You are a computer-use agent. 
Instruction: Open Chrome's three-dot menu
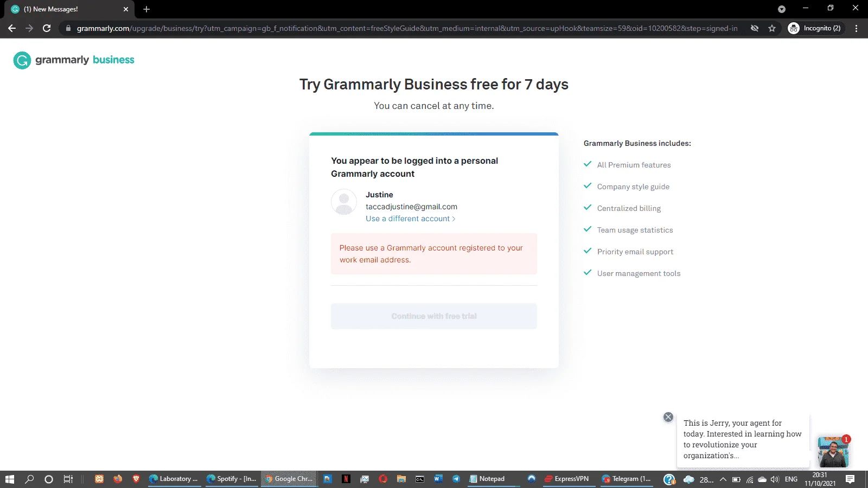tap(857, 28)
